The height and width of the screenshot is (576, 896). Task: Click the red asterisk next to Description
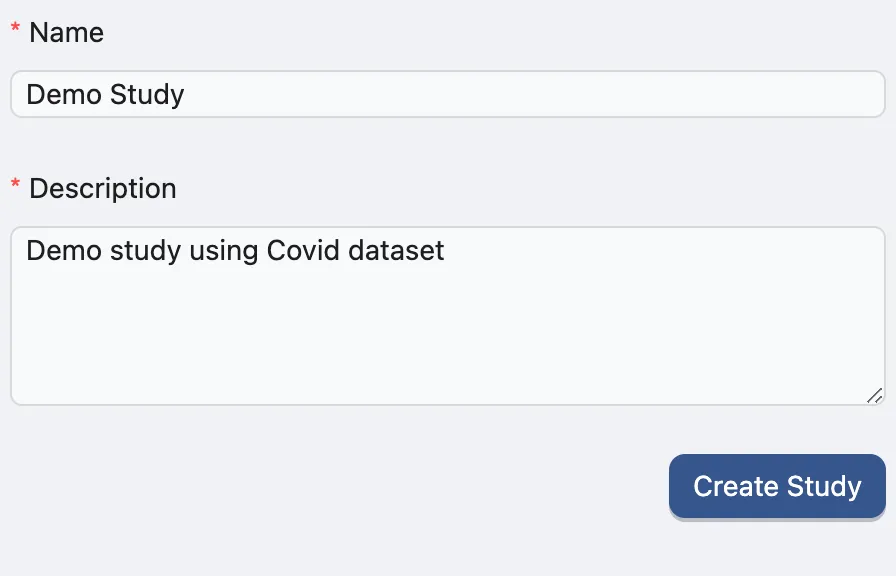click(14, 182)
